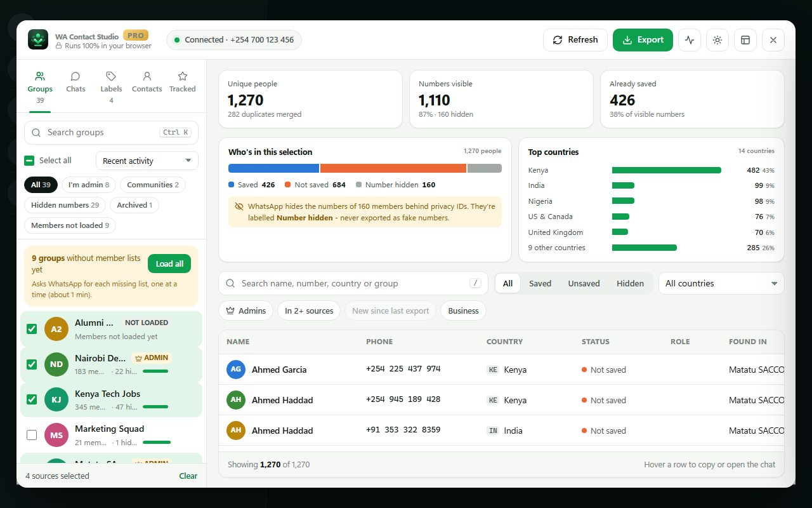Click the A2 avatar for Alumni group
The height and width of the screenshot is (508, 812).
56,329
